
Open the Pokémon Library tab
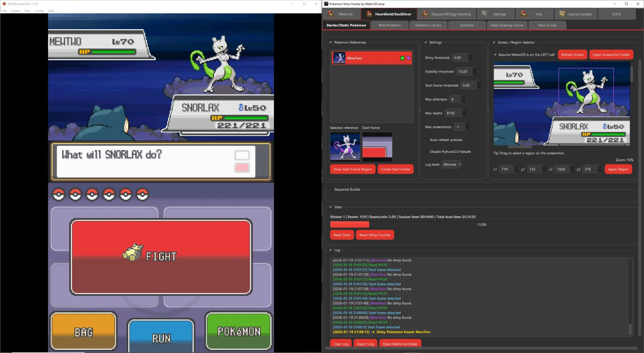(428, 25)
